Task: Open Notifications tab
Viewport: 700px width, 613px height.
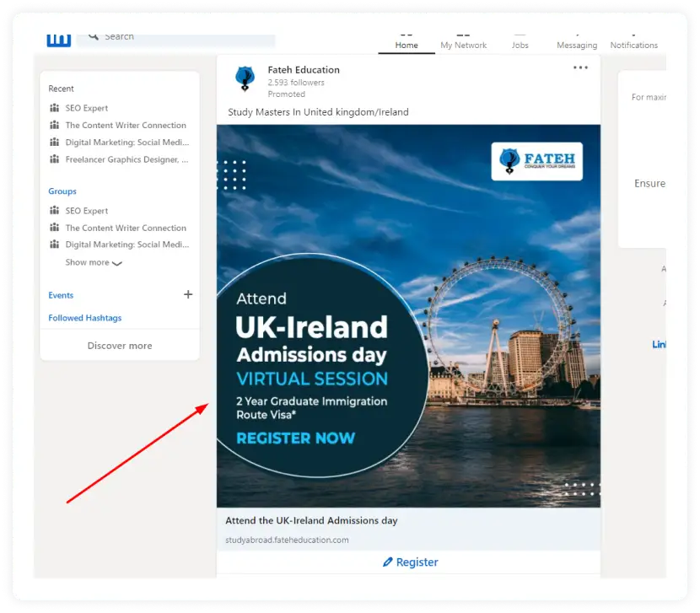Action: [x=633, y=43]
